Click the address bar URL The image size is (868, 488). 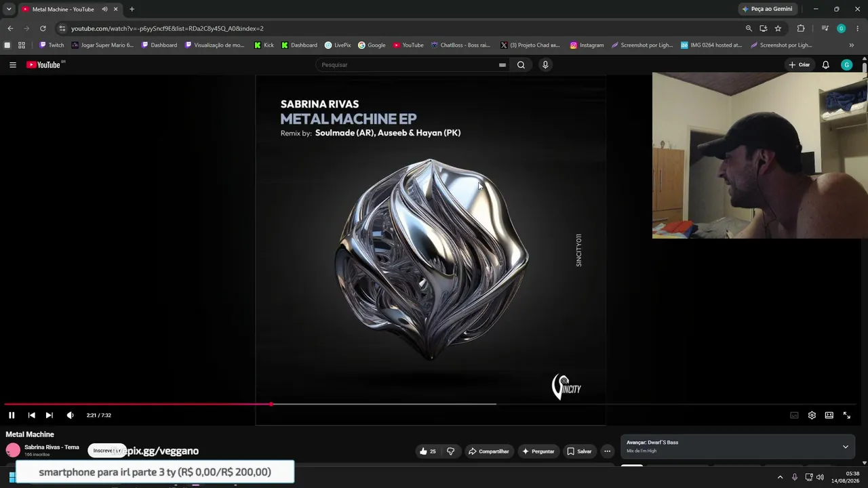[167, 28]
